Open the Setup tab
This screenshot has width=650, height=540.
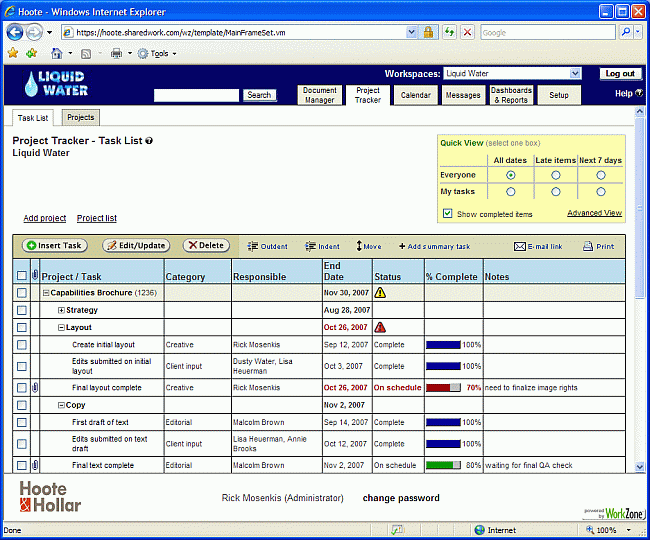coord(559,95)
